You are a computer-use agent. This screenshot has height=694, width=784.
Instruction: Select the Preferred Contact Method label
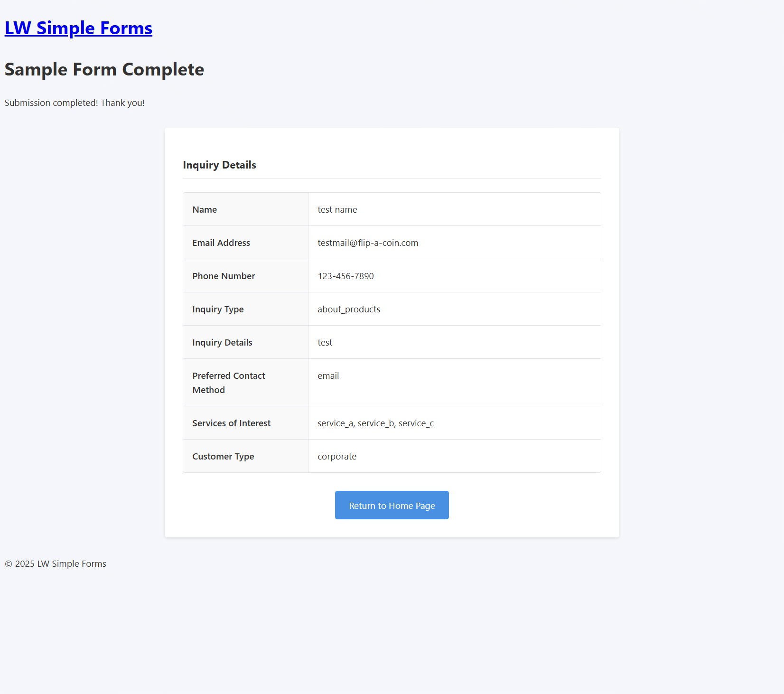click(x=229, y=383)
